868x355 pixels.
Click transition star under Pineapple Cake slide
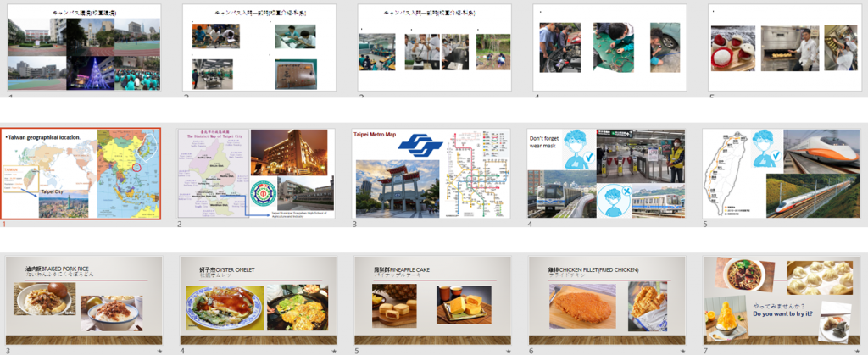(x=509, y=350)
